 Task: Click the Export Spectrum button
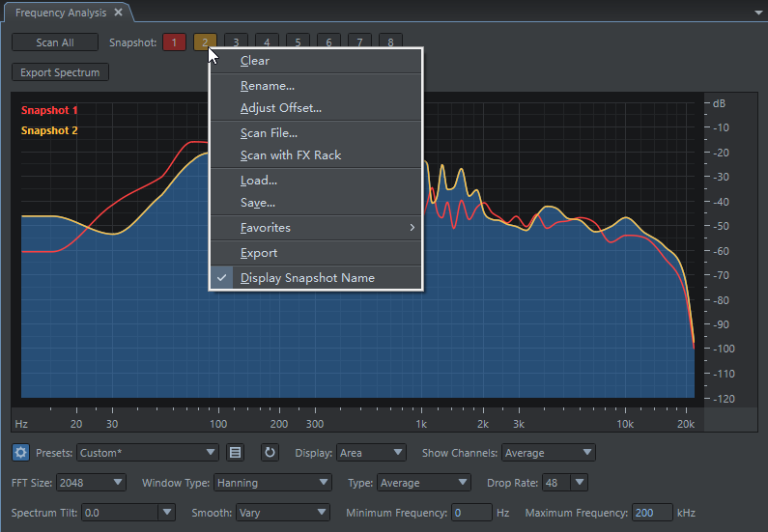tap(60, 72)
